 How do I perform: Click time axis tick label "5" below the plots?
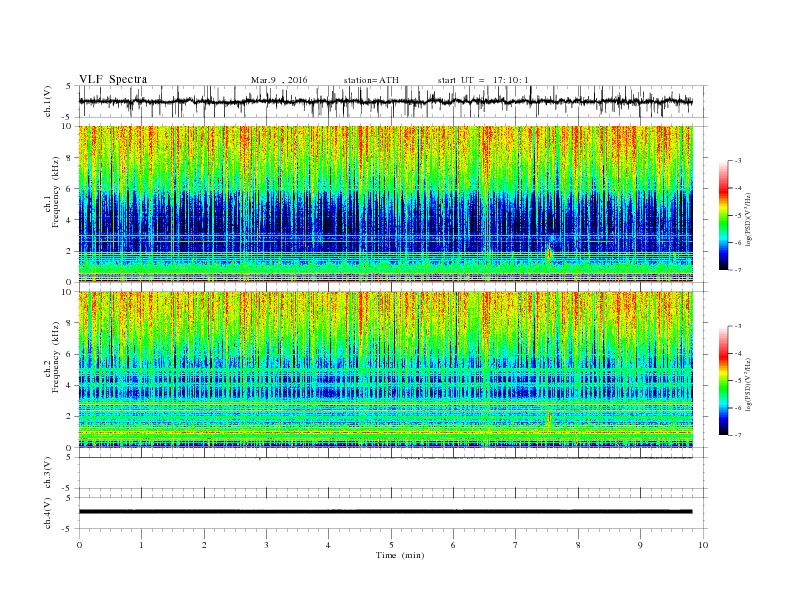point(391,545)
